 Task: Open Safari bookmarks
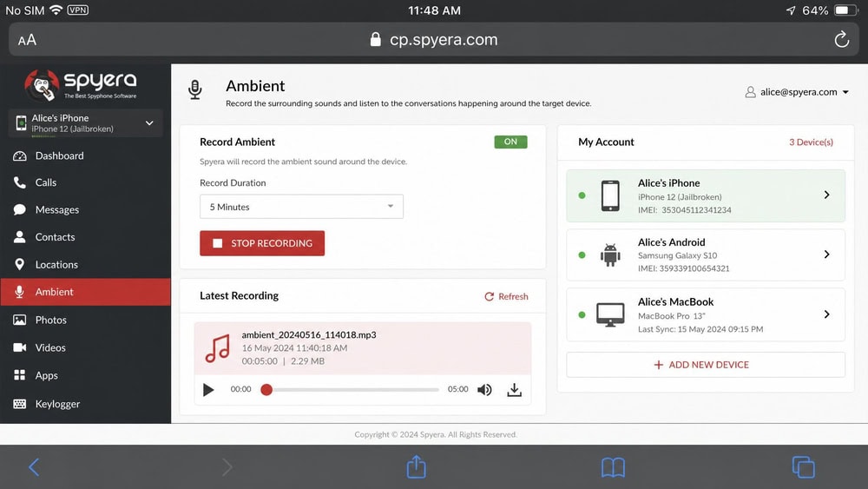pyautogui.click(x=613, y=467)
